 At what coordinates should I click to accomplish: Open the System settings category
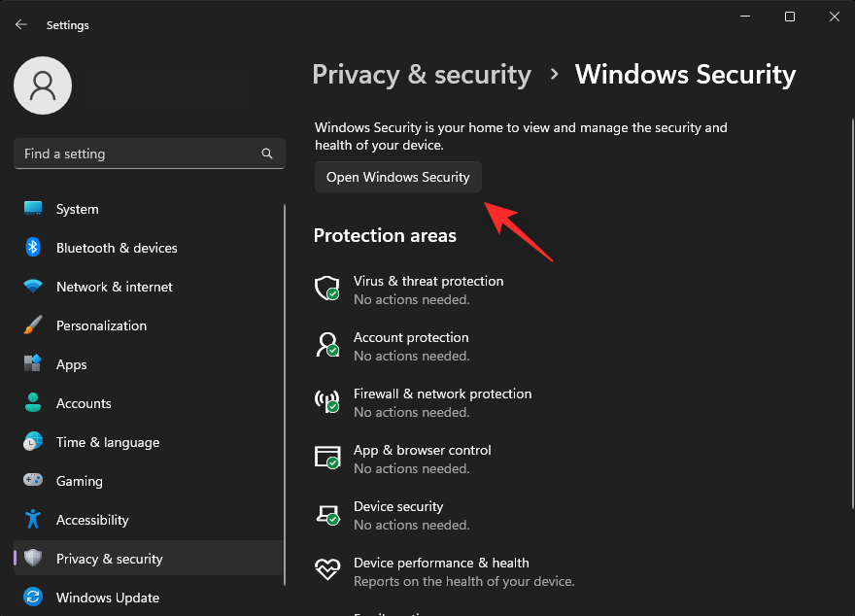point(78,209)
